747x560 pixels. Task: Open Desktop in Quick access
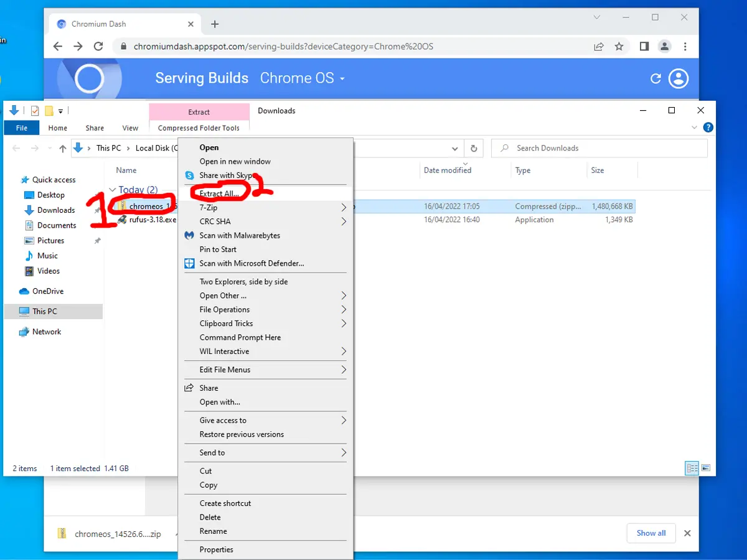(51, 195)
